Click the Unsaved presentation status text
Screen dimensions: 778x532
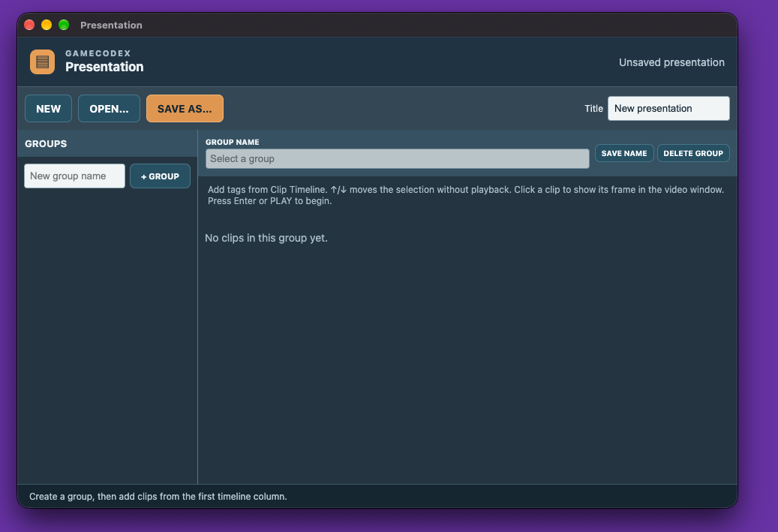671,62
